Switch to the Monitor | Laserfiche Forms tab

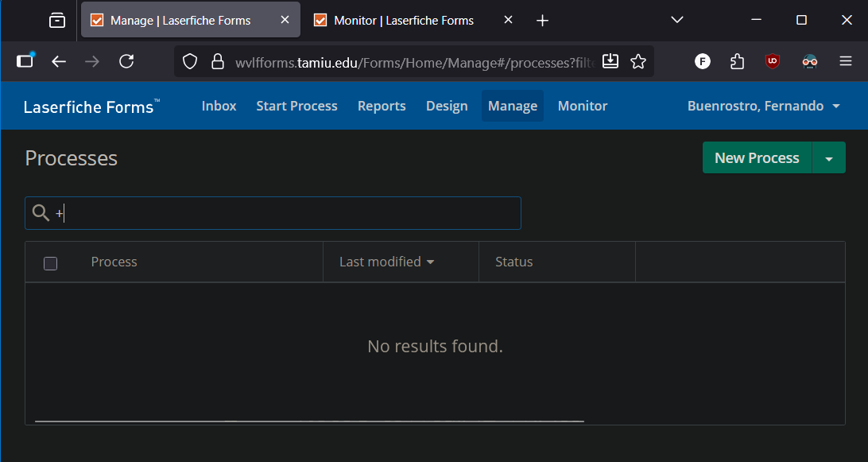403,20
